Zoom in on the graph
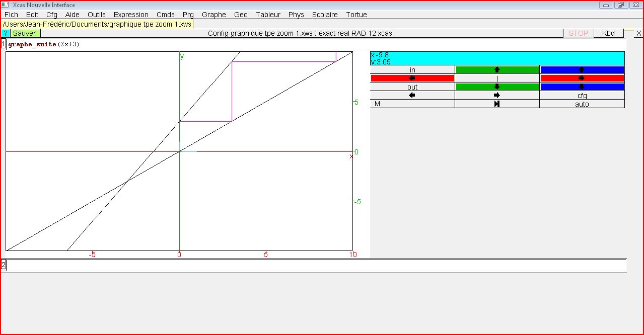 [x=412, y=70]
